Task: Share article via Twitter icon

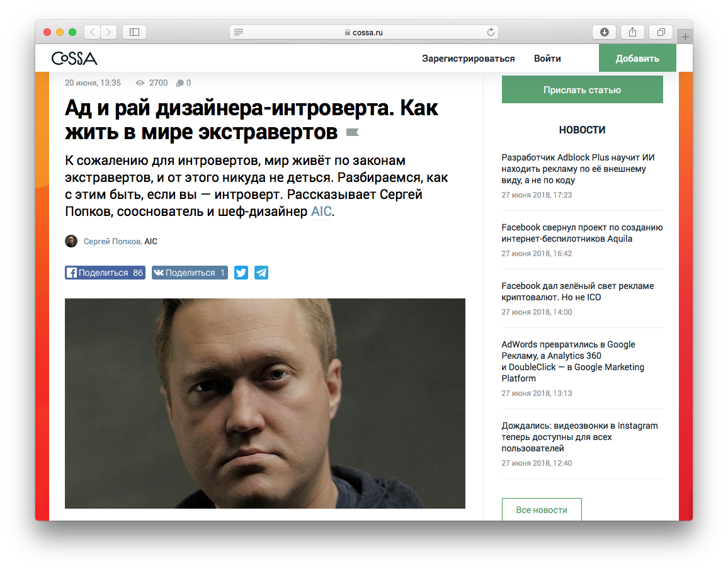Action: click(x=241, y=273)
